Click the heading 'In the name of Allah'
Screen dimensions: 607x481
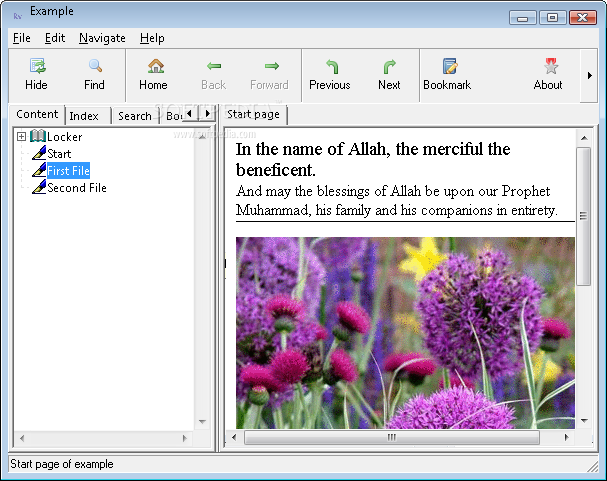pos(373,159)
